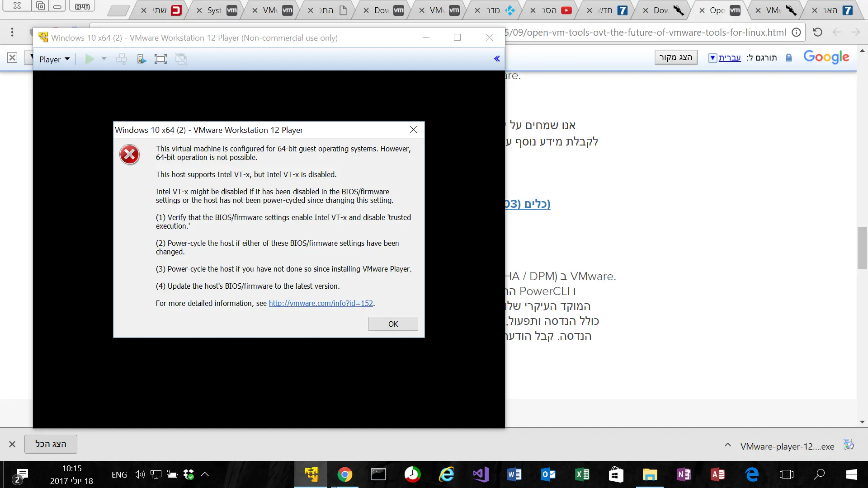This screenshot has height=488, width=868.
Task: Click the green power on VM play icon
Action: tap(90, 59)
